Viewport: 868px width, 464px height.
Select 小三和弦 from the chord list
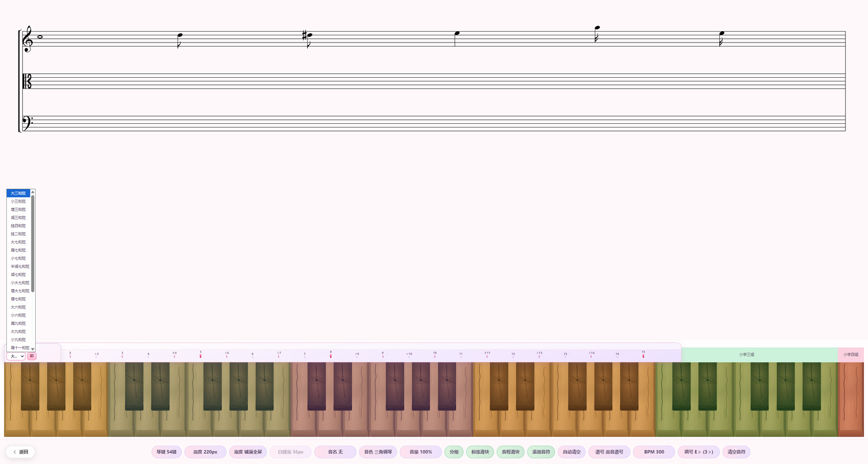pos(18,202)
